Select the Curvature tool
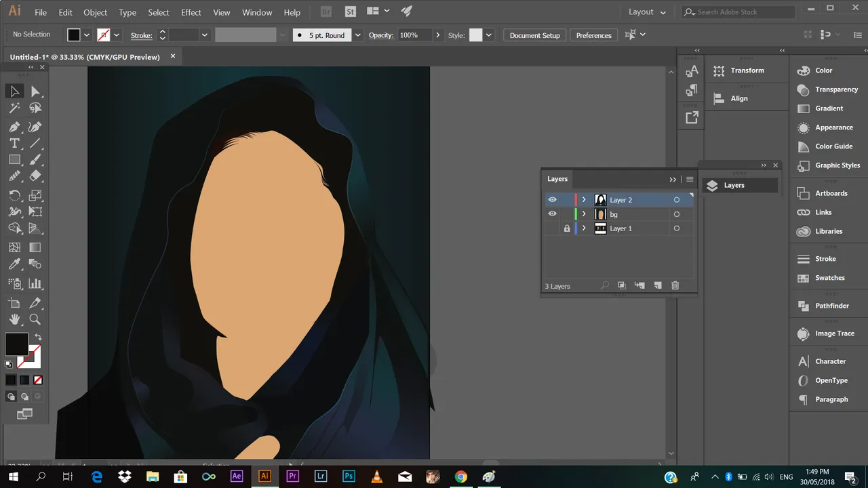Image resolution: width=868 pixels, height=488 pixels. coord(35,127)
